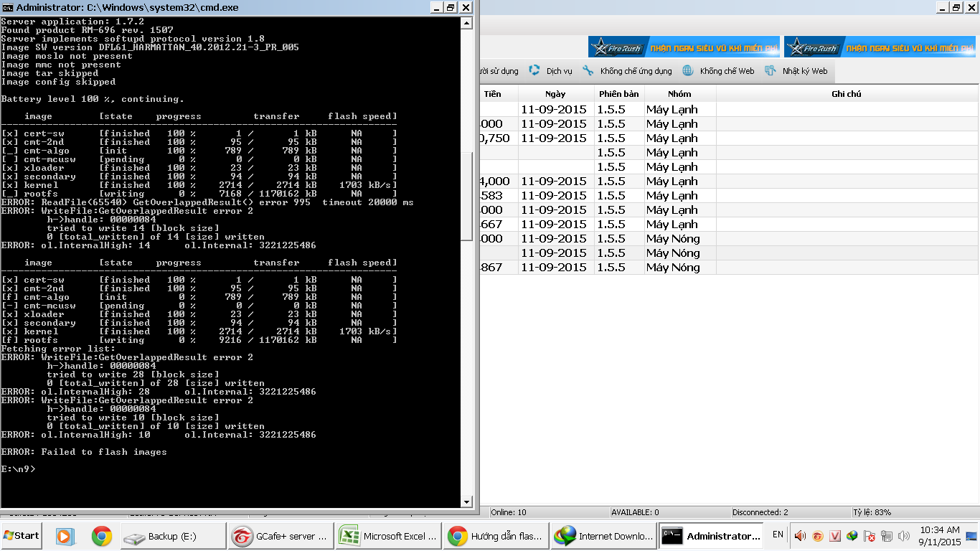This screenshot has width=980, height=551.
Task: Click the Khống chế Web globe icon
Action: [687, 71]
